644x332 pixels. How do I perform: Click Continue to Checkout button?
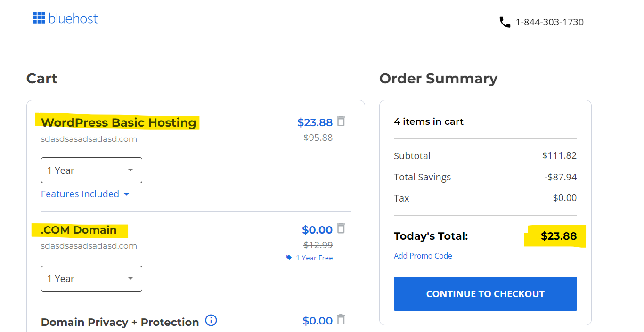tap(485, 294)
